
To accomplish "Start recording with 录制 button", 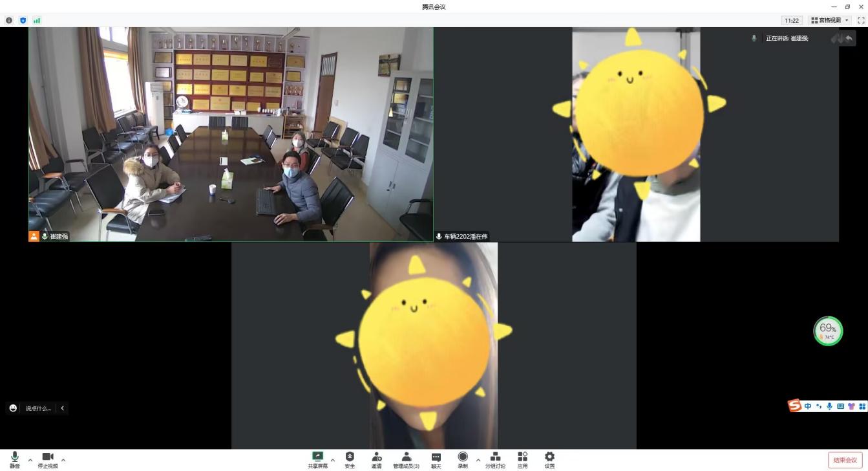I will pos(463,459).
